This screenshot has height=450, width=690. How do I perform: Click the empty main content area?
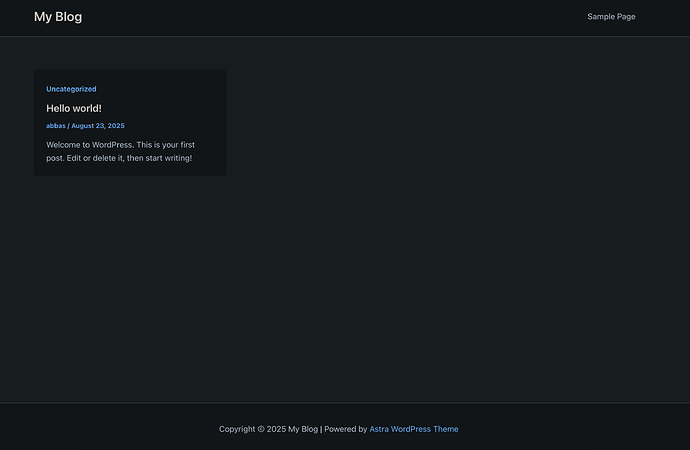coord(450,250)
